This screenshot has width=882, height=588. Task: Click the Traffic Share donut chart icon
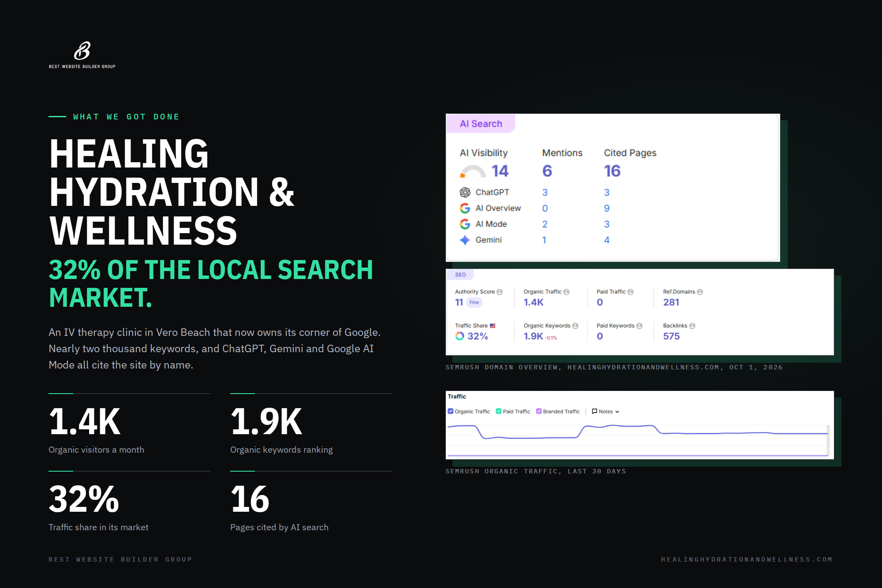pyautogui.click(x=460, y=336)
